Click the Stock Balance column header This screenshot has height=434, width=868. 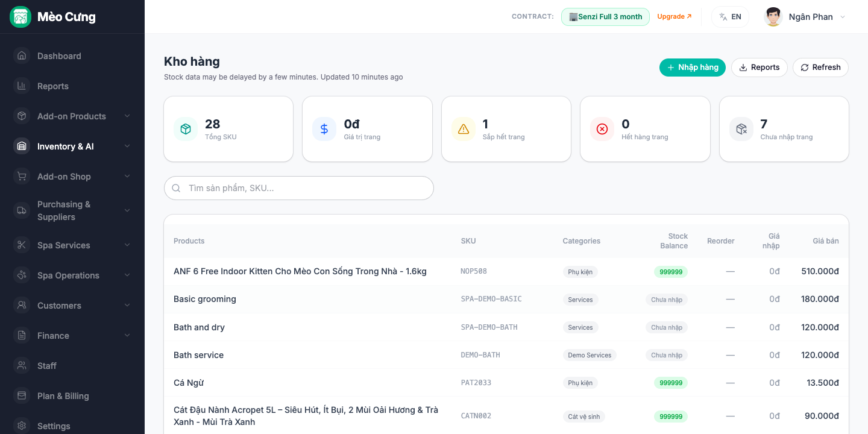[x=674, y=241]
